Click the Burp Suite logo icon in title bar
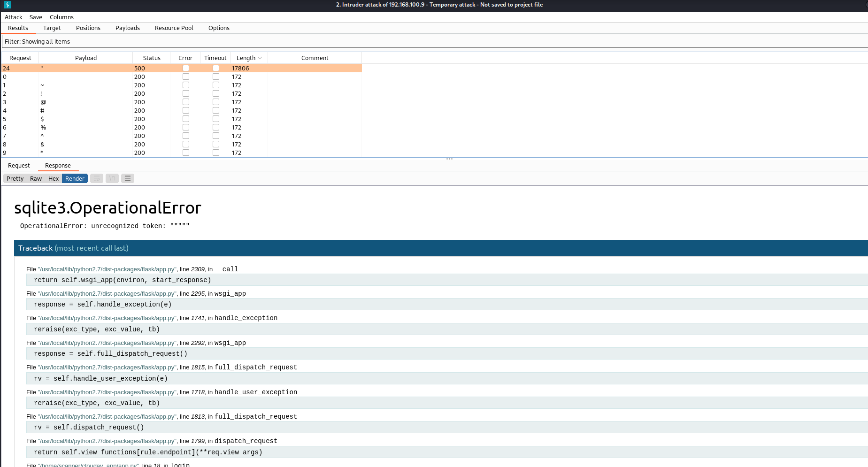 (8, 5)
